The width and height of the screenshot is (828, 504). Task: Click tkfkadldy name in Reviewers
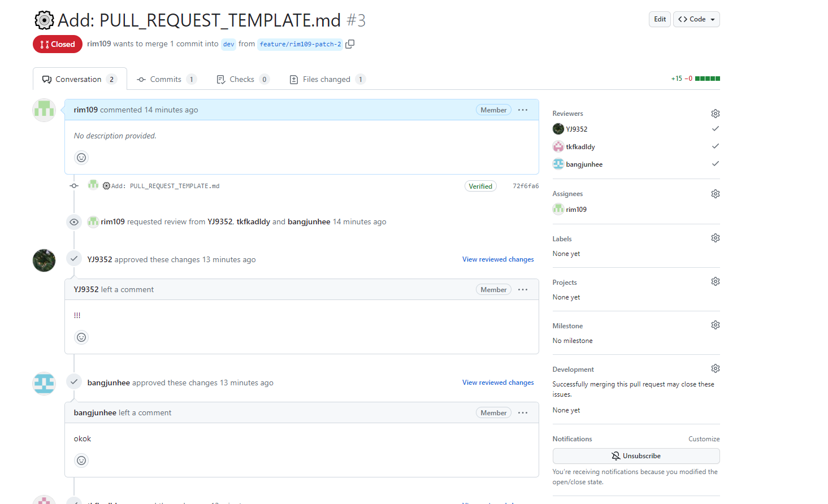click(580, 146)
